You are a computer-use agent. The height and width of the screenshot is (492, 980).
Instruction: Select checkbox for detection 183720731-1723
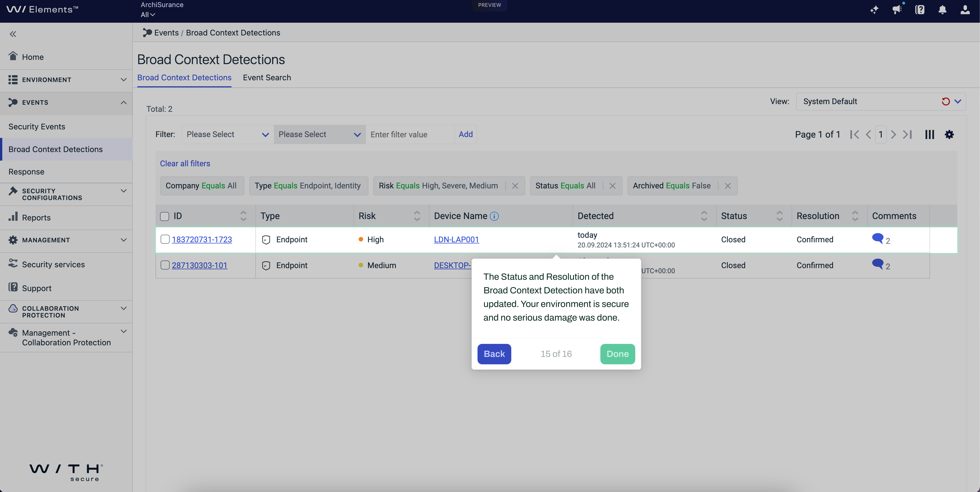coord(165,239)
